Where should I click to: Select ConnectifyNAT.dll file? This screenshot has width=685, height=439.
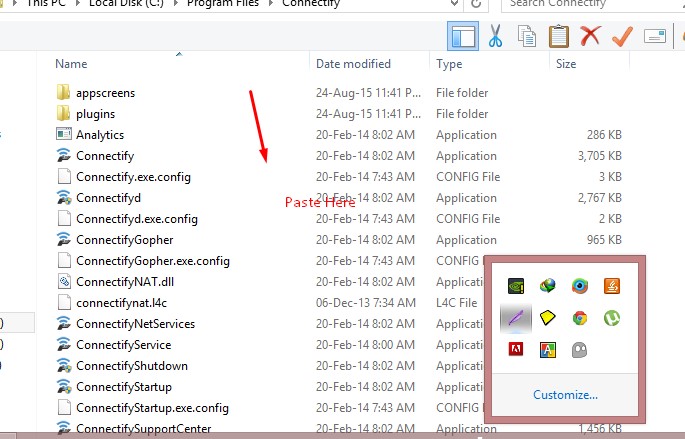coord(125,282)
